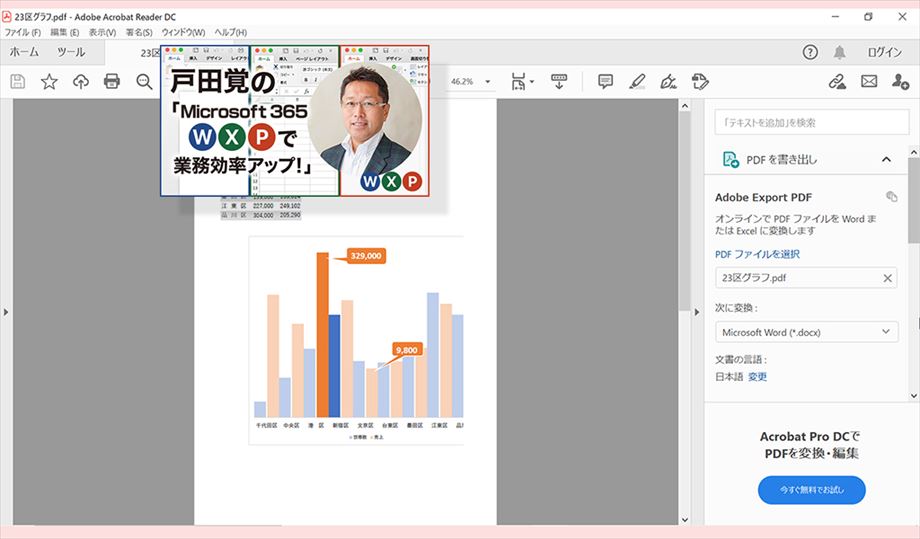
Task: Click the document vertical scrollbar thumb
Action: coord(685,211)
